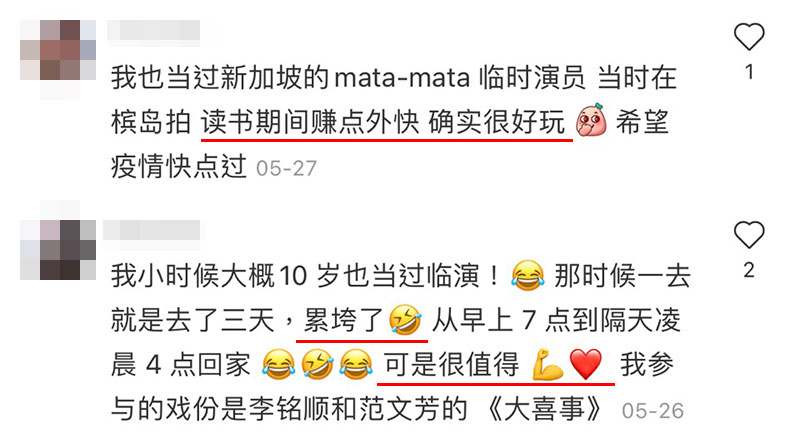
Task: Like the comment mentioning 《大喜事》
Action: tap(748, 235)
